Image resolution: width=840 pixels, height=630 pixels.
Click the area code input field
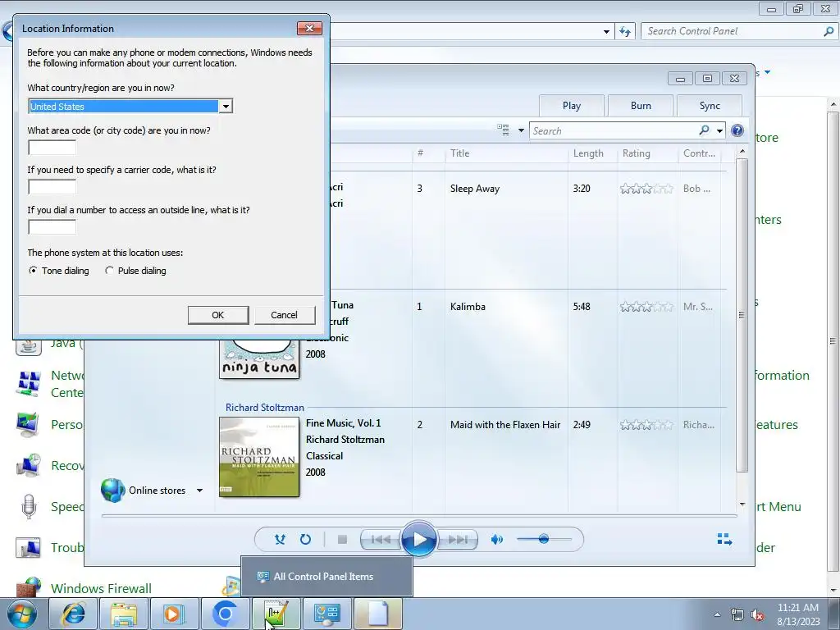[x=52, y=147]
